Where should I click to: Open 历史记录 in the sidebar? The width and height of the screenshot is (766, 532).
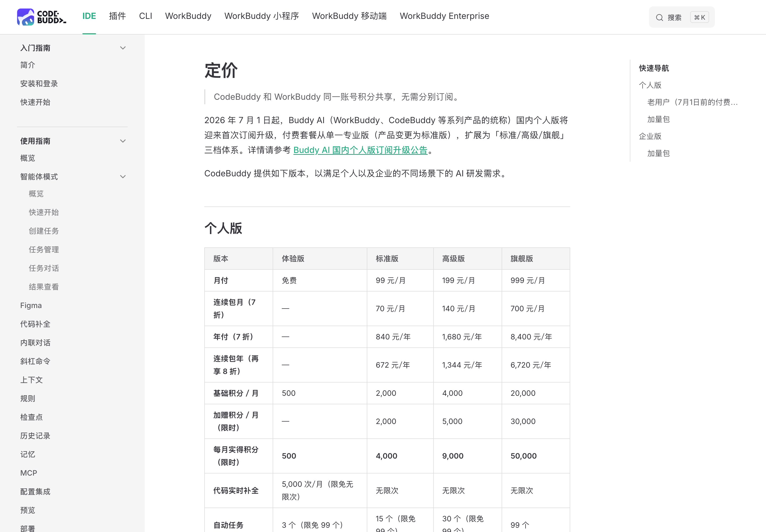click(x=35, y=436)
